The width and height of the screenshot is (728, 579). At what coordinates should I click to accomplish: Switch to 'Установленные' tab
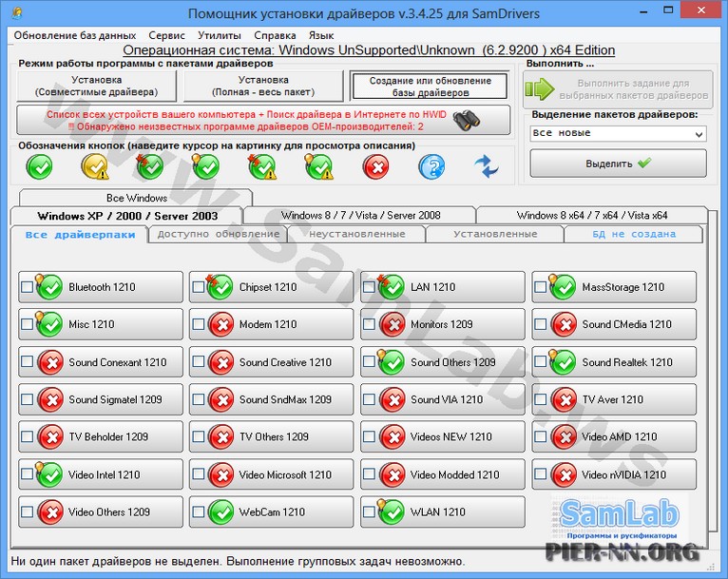coord(495,234)
